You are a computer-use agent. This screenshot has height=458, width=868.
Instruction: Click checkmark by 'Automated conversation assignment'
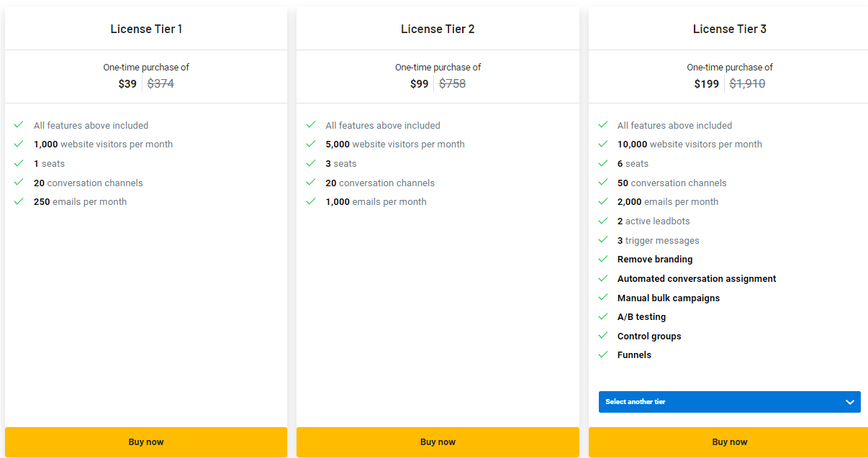(603, 278)
